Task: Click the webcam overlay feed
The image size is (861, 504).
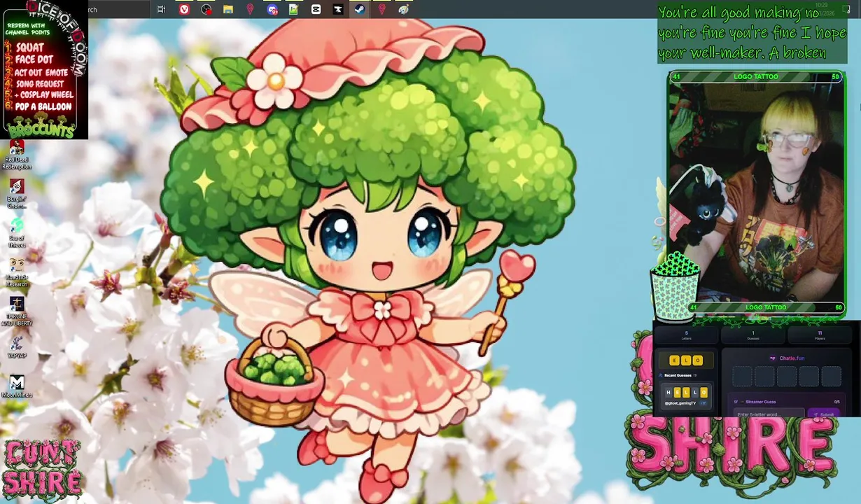Action: pos(756,192)
